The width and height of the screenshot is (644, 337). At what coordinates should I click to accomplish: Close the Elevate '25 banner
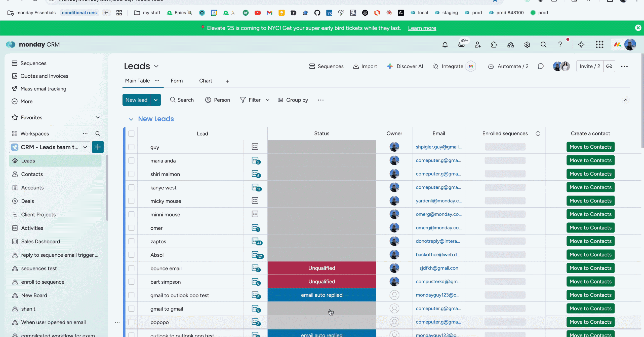(638, 28)
